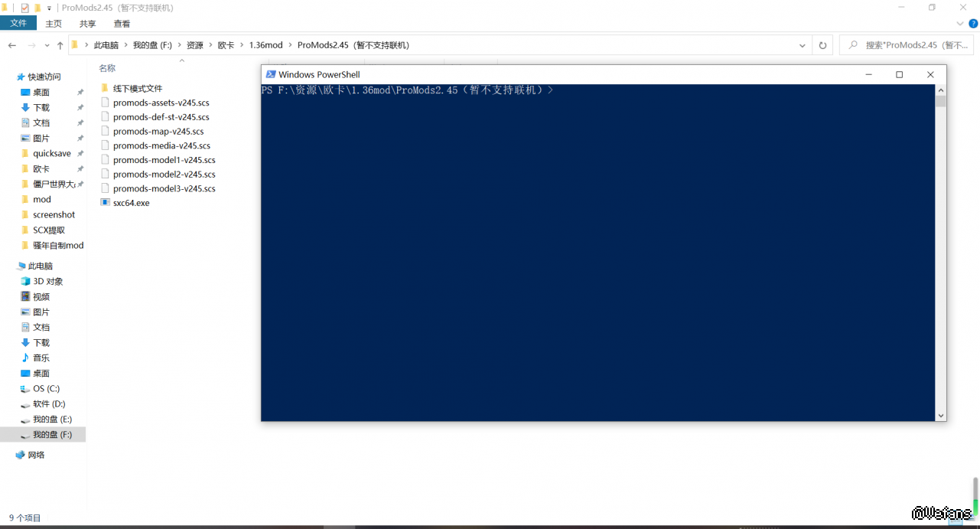The width and height of the screenshot is (980, 529).
Task: Open the 僵尸世界大 folder shortcut
Action: [54, 184]
